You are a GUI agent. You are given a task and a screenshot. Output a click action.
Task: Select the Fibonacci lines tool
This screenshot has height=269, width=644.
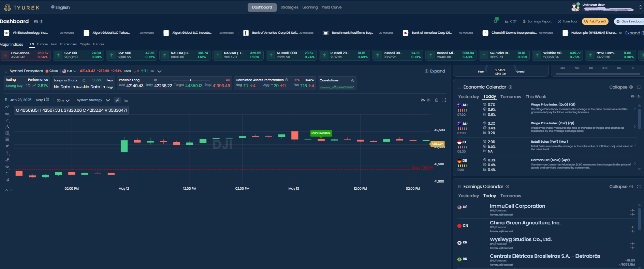tap(7, 139)
